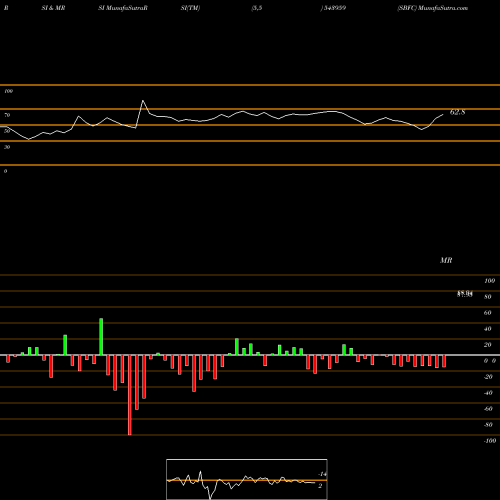Click the 'MR' label above the lower chart
Image resolution: width=500 pixels, height=500 pixels.
(446, 260)
